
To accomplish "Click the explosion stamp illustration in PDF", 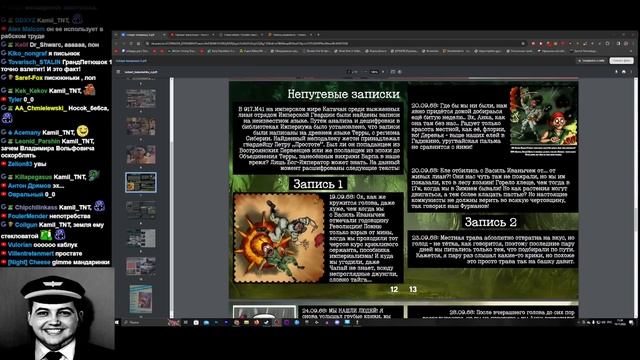I will click(279, 238).
